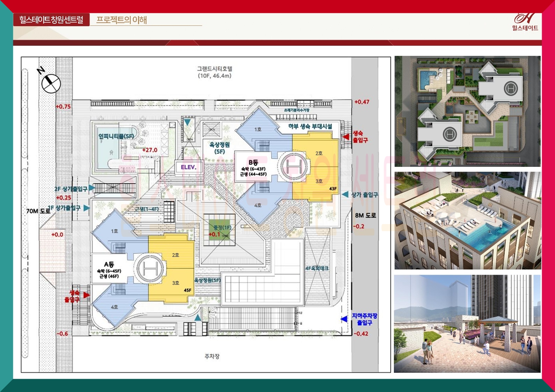Click the 인피니티풀(5F) label
The height and width of the screenshot is (392, 555).
[x=116, y=136]
